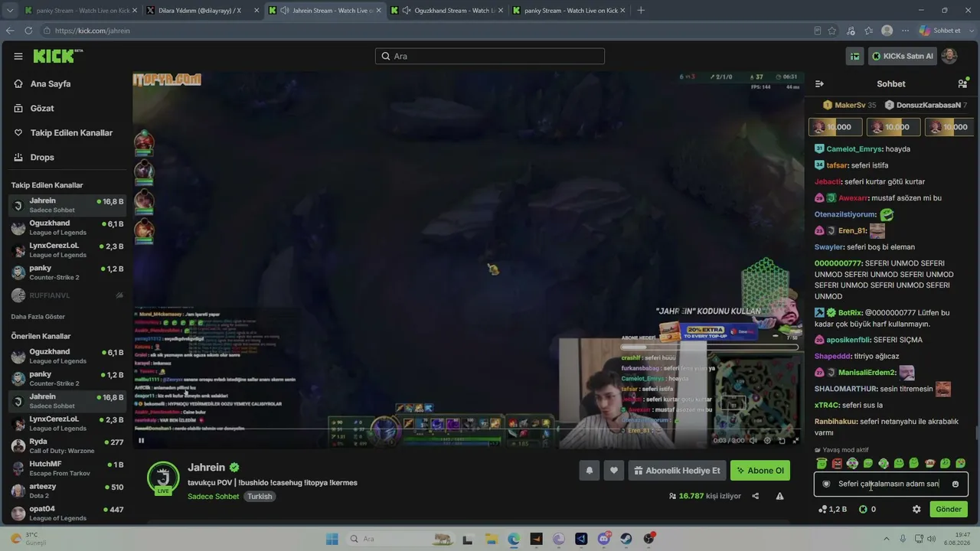Screen dimensions: 980x551
Task: Open LynxCerezLoL under Takip Edilen Kanallar
Action: [x=67, y=250]
